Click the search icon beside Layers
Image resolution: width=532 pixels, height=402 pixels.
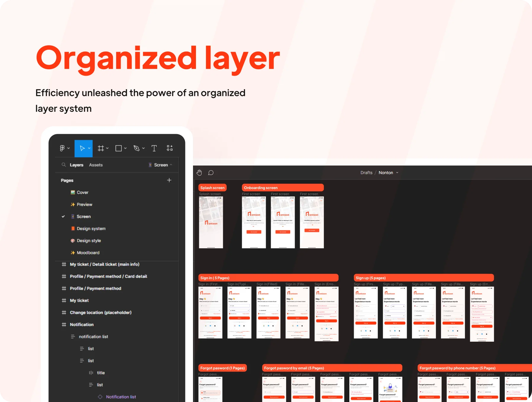tap(64, 165)
